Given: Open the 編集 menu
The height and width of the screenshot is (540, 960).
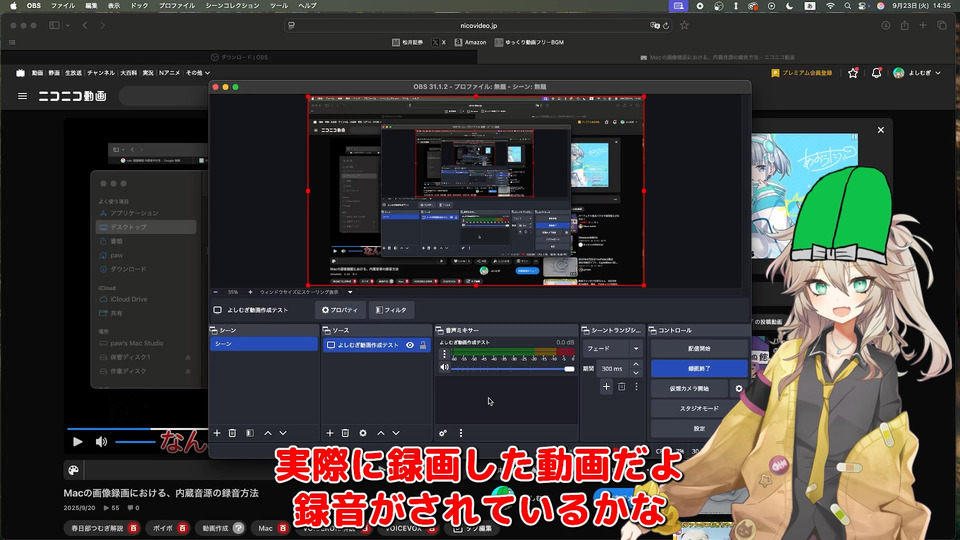Looking at the screenshot, I should [x=91, y=6].
